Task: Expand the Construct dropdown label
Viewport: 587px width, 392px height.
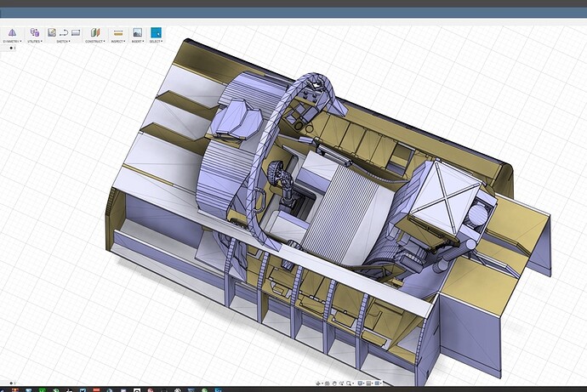Action: [x=95, y=41]
